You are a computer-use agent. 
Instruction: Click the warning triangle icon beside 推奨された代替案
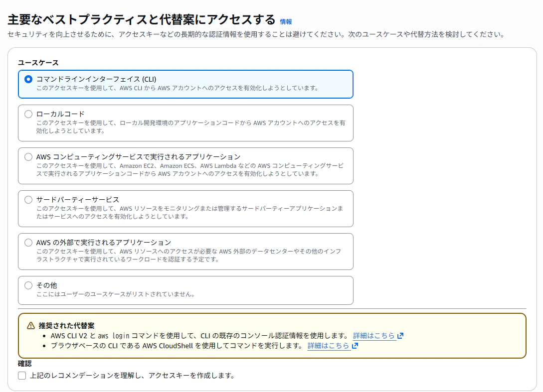point(31,326)
